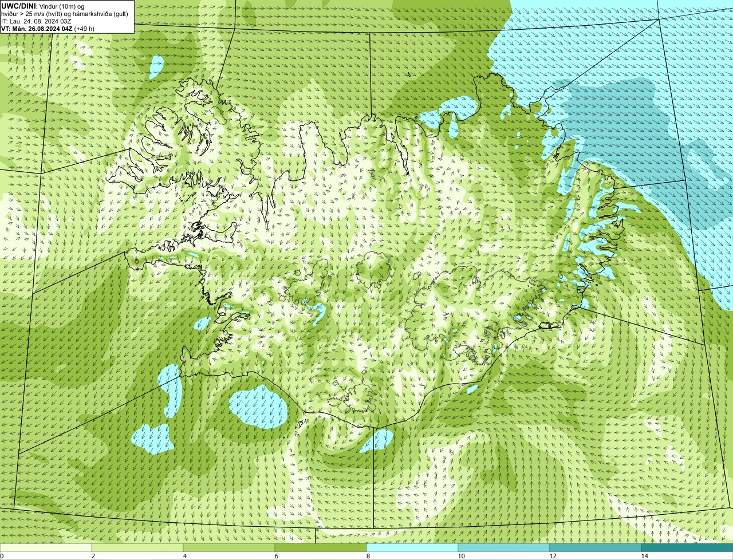Click the 'IT: Lau. 24. 08. 2024 03Z' line
The height and width of the screenshot is (560, 733).
[x=36, y=21]
